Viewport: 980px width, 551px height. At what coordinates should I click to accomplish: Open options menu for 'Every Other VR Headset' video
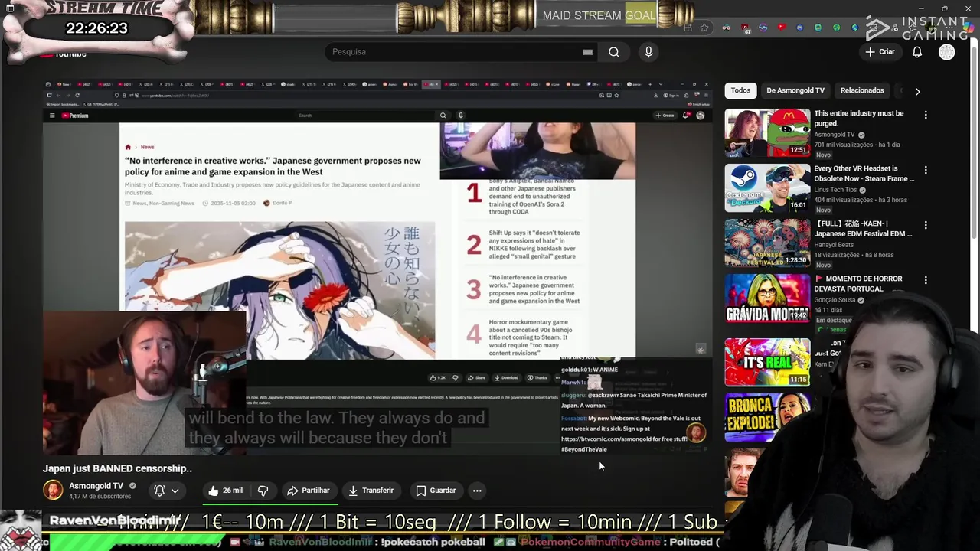tap(926, 170)
